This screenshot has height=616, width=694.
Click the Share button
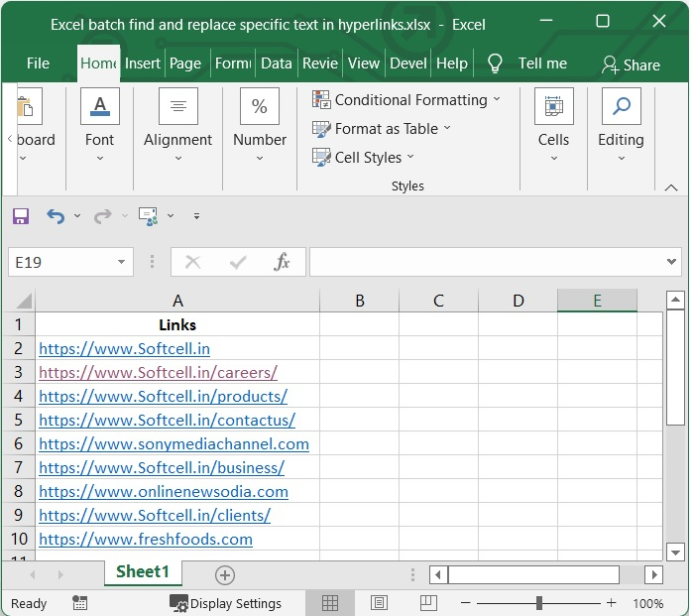pos(631,64)
